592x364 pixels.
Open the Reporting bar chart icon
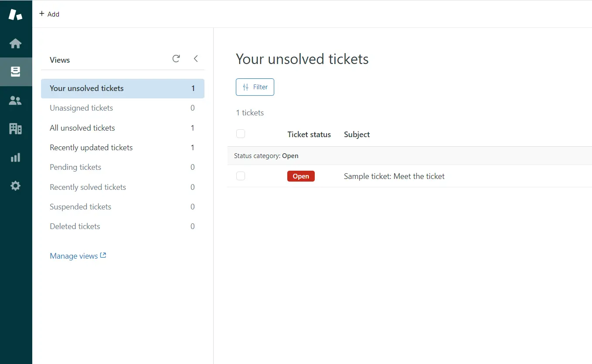pos(15,158)
